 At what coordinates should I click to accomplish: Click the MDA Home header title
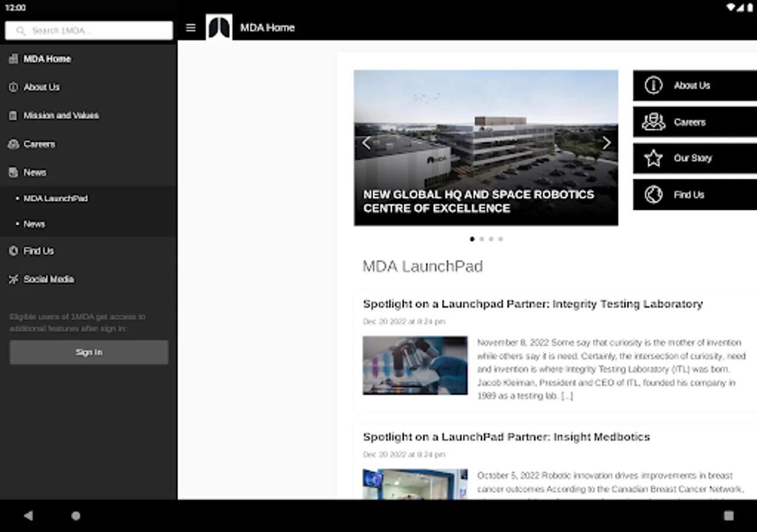[x=267, y=28]
